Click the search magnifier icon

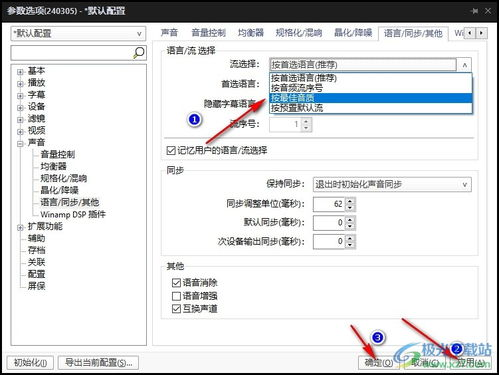pyautogui.click(x=139, y=53)
